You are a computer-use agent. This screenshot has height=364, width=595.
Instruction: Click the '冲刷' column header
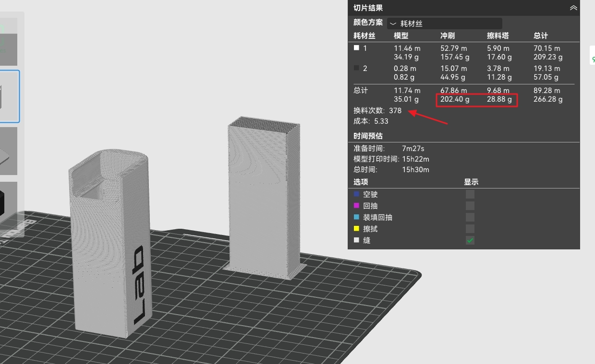pyautogui.click(x=448, y=35)
